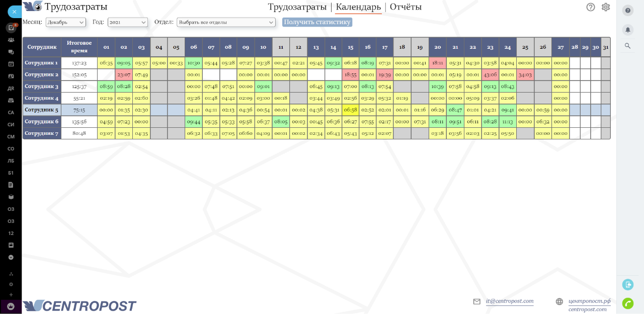Open the crown icon at sidebar bottom

click(x=11, y=306)
